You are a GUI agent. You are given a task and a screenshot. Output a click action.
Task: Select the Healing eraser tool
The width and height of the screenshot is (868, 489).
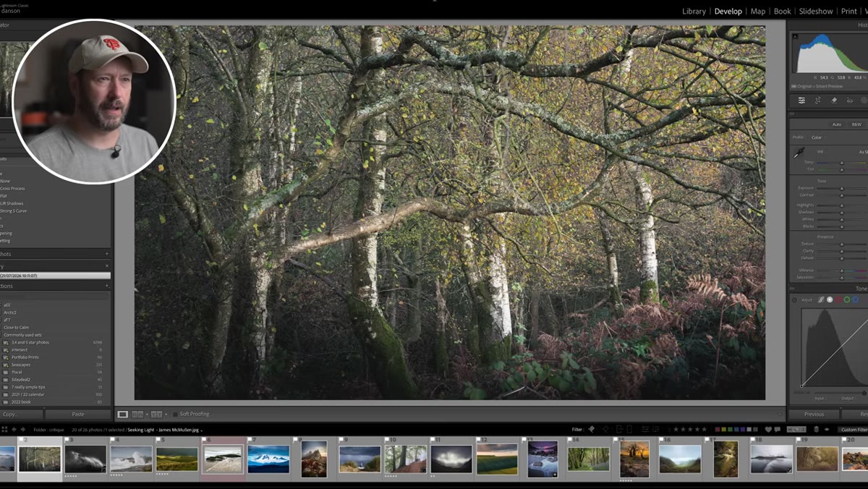(834, 101)
